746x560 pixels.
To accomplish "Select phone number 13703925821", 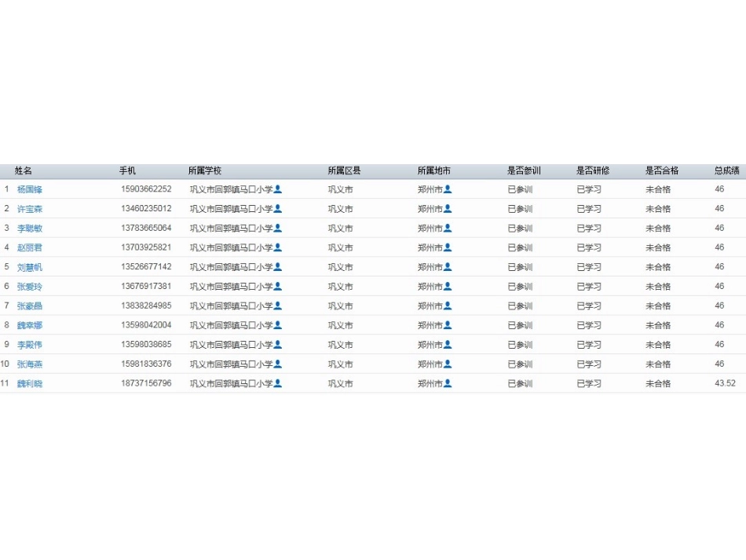I will [x=146, y=247].
